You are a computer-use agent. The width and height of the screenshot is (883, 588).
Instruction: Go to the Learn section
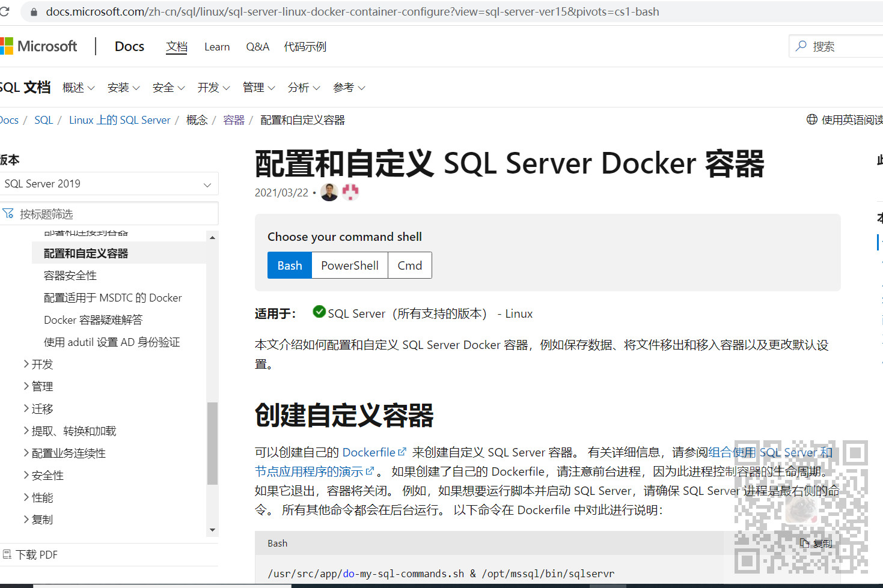(x=217, y=47)
